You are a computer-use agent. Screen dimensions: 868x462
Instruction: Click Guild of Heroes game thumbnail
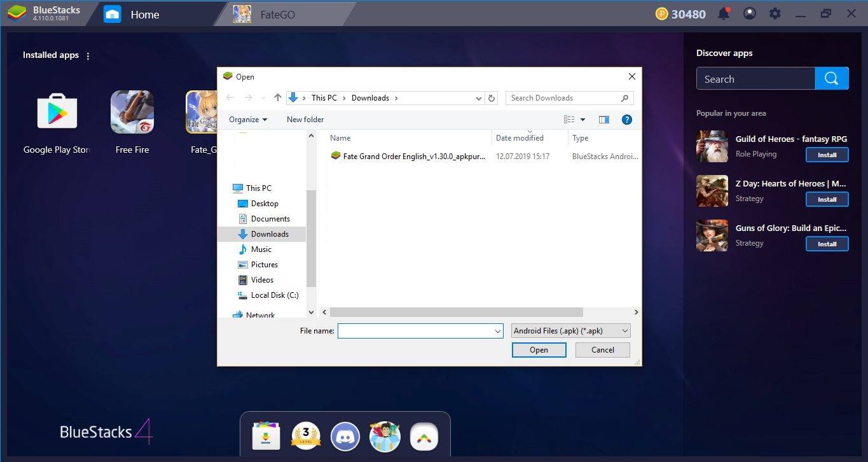coord(712,146)
